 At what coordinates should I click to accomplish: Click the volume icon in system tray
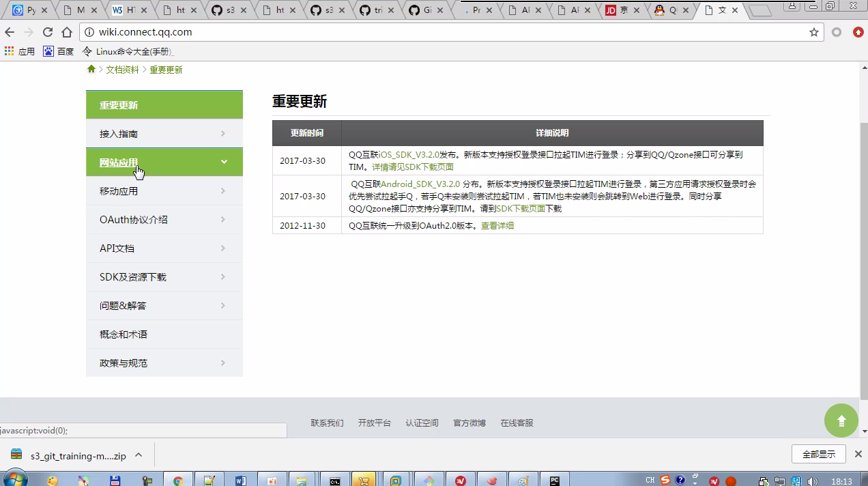point(812,481)
